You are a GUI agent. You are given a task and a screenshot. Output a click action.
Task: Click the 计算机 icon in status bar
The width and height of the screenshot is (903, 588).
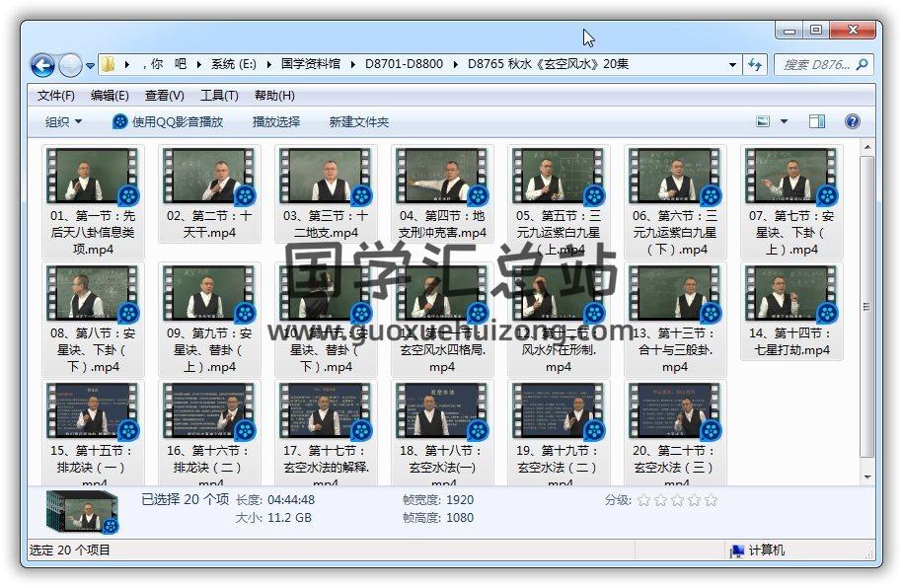point(737,551)
